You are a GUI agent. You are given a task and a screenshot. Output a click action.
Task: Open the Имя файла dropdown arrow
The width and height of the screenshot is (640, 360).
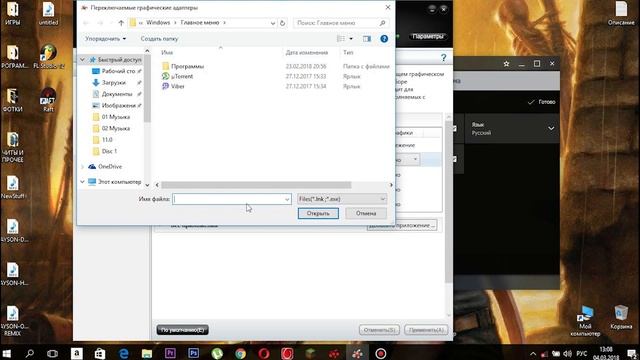(x=287, y=199)
